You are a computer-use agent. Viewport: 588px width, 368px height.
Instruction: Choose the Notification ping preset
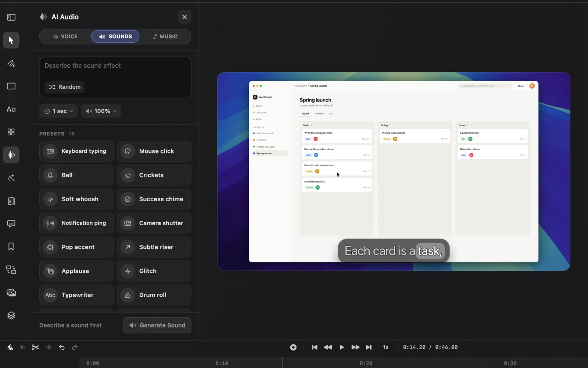[76, 223]
